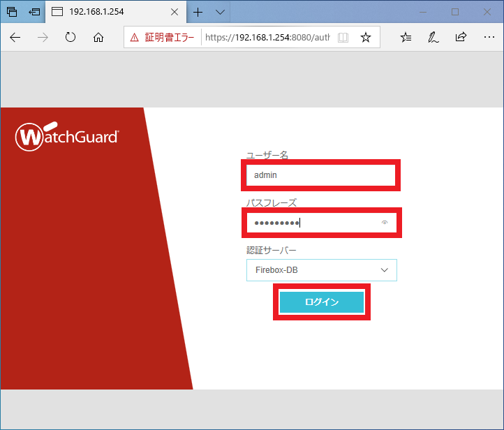
Task: Go back to previous page
Action: [15, 37]
